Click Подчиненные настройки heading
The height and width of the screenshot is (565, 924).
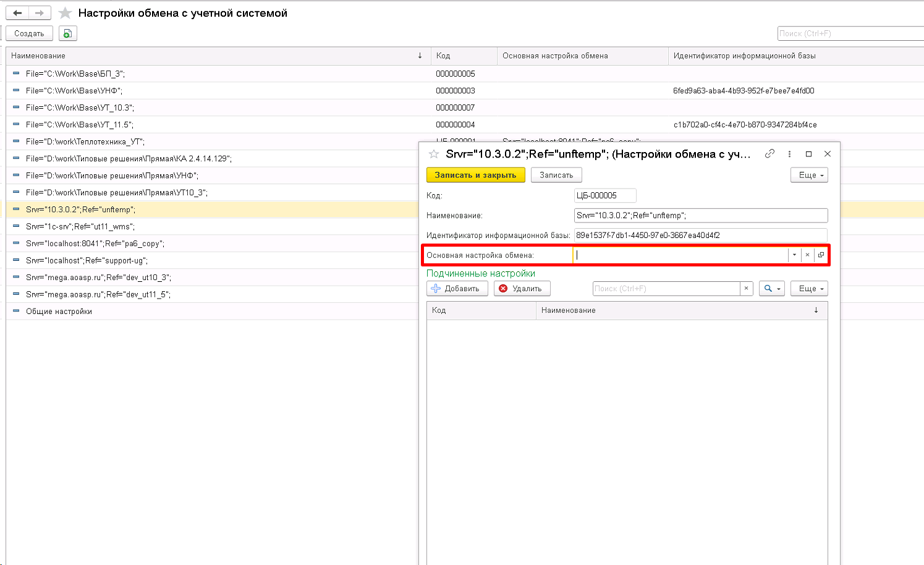pos(481,273)
